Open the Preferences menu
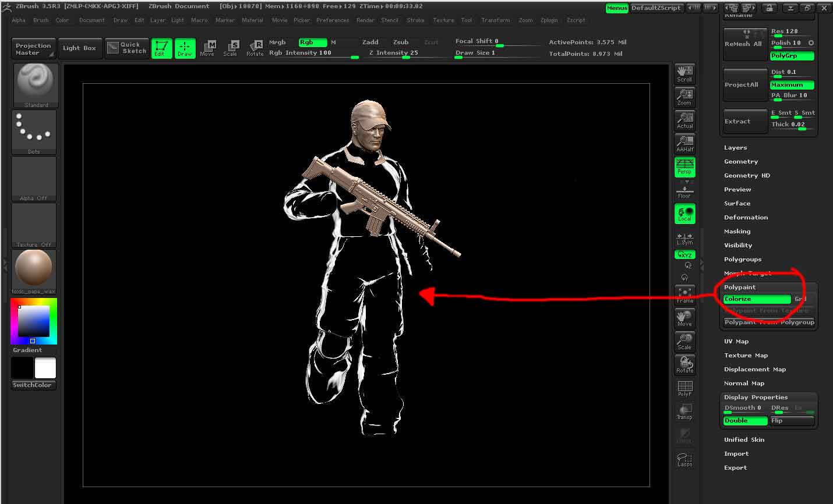The width and height of the screenshot is (833, 504). (333, 20)
